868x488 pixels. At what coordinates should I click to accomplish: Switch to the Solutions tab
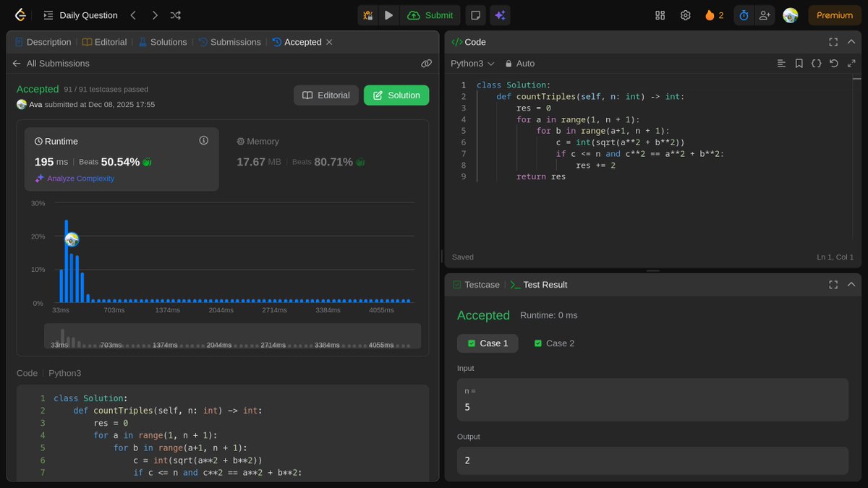pyautogui.click(x=163, y=42)
